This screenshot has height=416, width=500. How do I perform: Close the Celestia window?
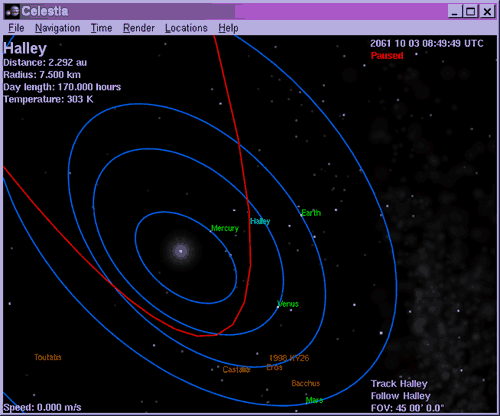coord(487,12)
